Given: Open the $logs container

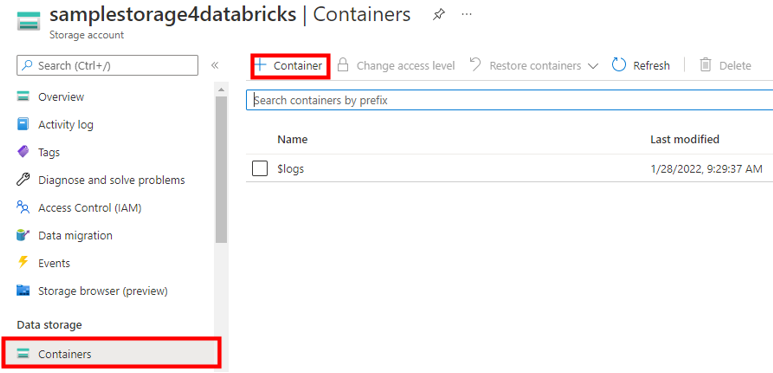Looking at the screenshot, I should (291, 169).
